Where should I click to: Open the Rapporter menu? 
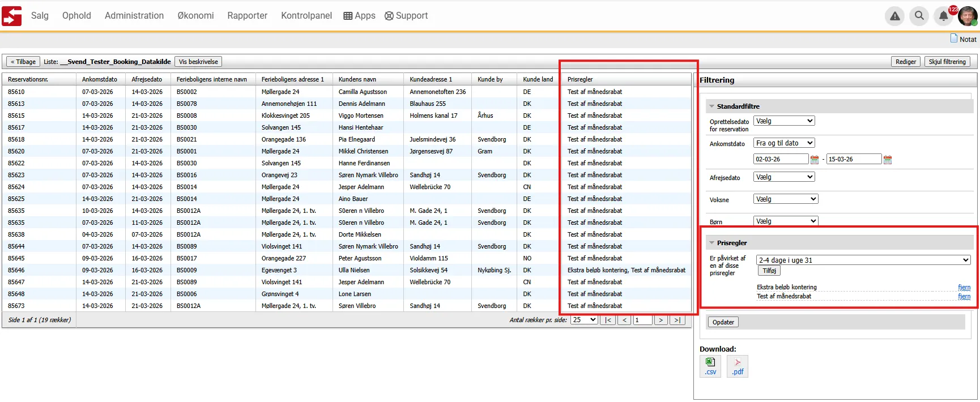(247, 16)
